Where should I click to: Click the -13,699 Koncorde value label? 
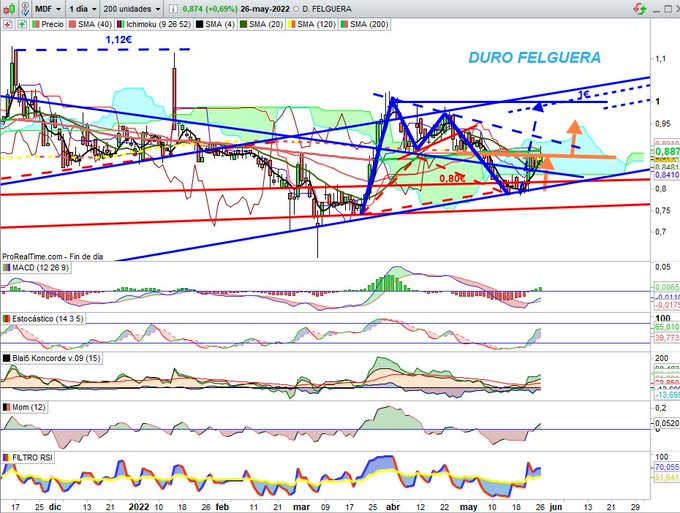tap(667, 395)
